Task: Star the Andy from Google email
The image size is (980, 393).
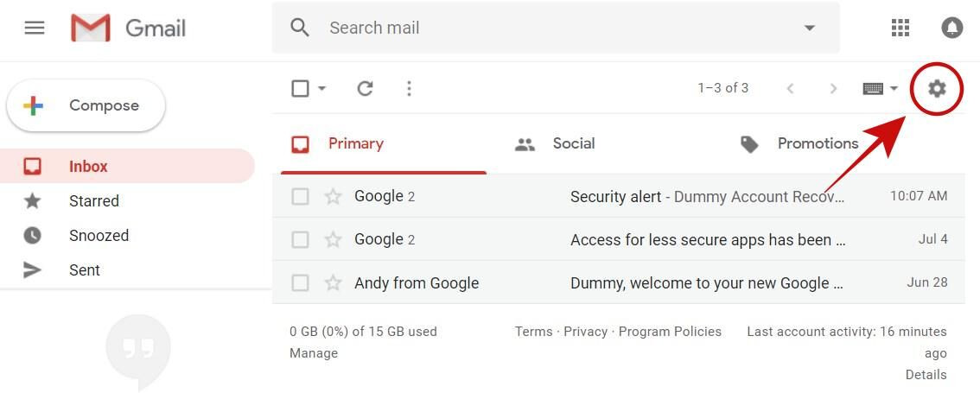Action: click(x=333, y=282)
